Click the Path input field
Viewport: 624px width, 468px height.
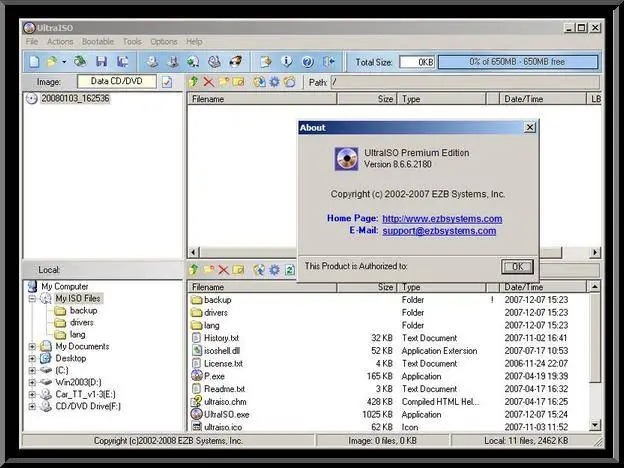pyautogui.click(x=465, y=82)
